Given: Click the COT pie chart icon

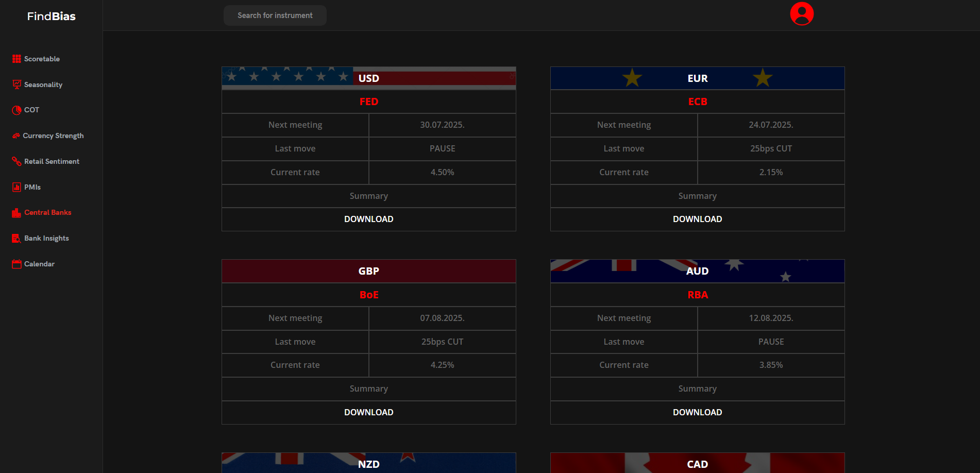Looking at the screenshot, I should pyautogui.click(x=16, y=110).
